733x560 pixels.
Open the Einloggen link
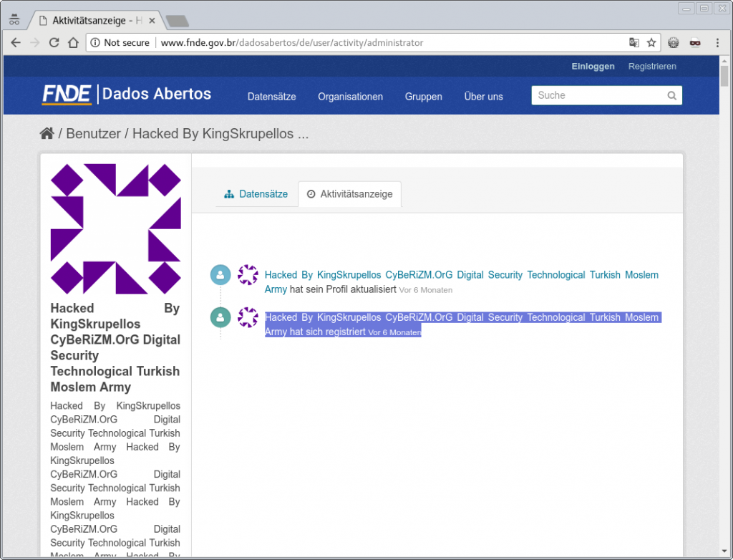pos(593,67)
